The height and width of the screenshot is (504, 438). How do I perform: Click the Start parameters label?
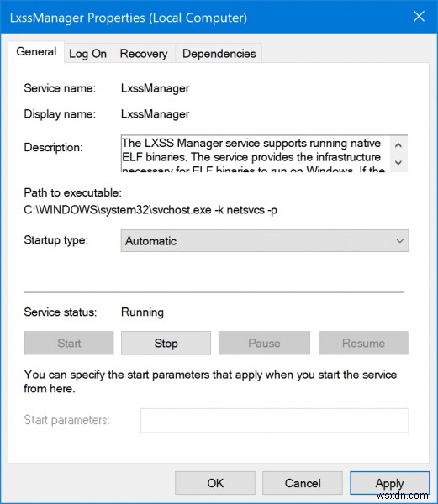[x=66, y=420]
